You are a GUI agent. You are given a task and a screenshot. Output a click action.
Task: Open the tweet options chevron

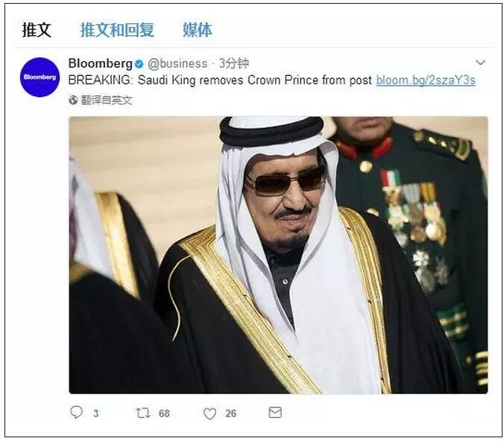coord(480,63)
